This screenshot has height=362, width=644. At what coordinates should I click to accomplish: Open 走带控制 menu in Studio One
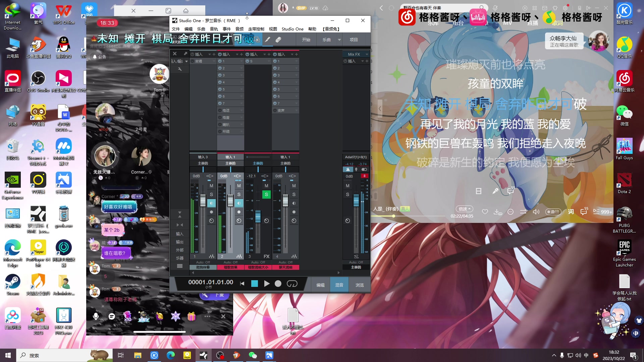(256, 29)
